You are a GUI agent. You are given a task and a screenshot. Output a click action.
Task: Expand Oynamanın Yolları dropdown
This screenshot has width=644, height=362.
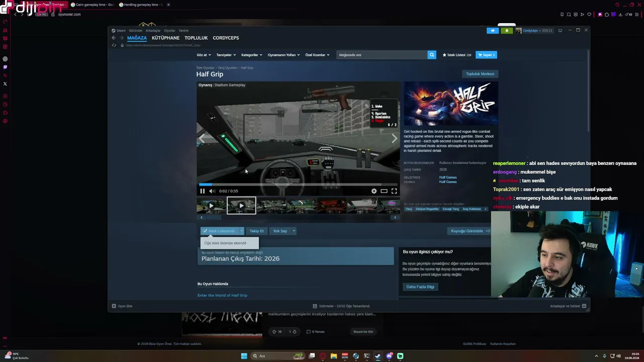(x=284, y=55)
